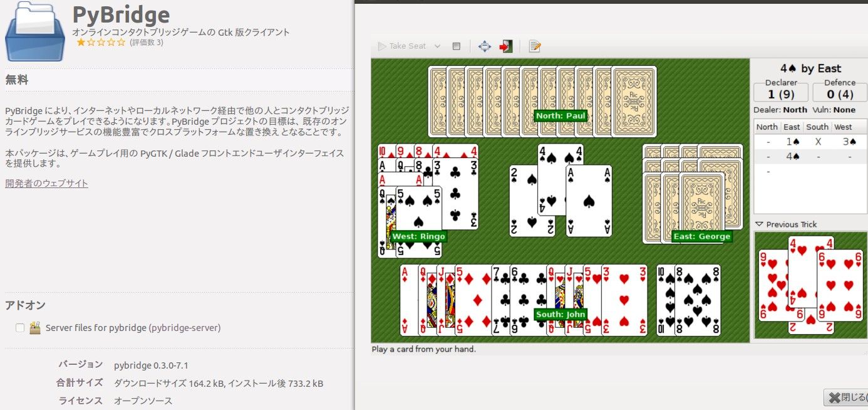
Task: Click the Declarer trick count 1 (9)
Action: [x=781, y=95]
